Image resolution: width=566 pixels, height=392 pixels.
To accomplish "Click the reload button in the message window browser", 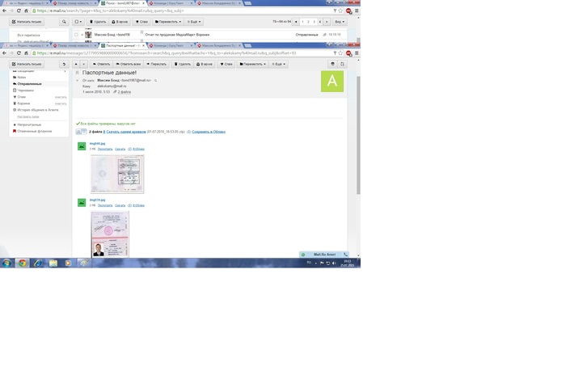I will 19,53.
